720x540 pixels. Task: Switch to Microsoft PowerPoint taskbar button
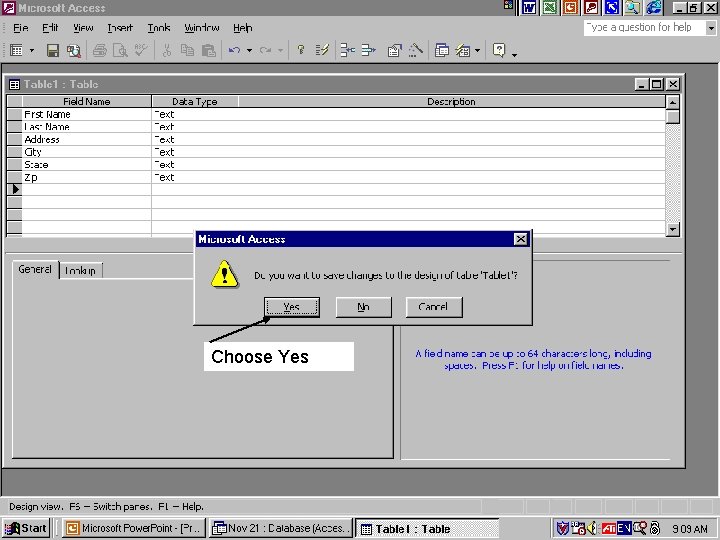pos(134,529)
